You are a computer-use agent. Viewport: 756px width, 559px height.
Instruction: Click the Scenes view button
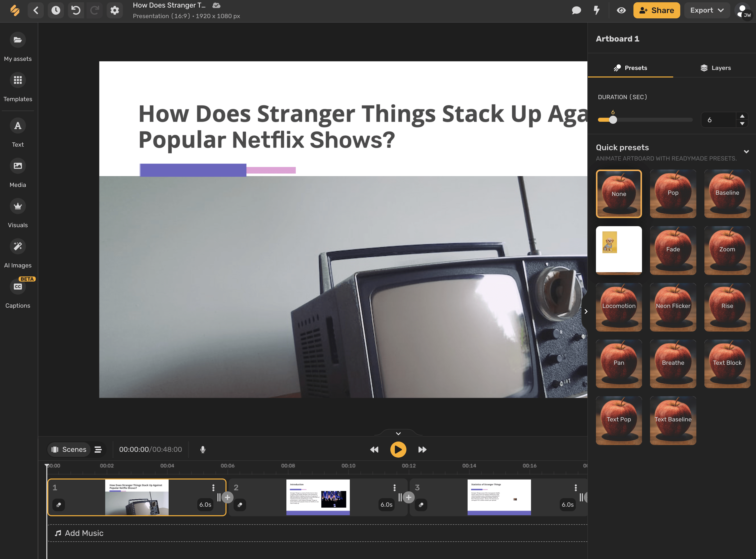coord(69,449)
